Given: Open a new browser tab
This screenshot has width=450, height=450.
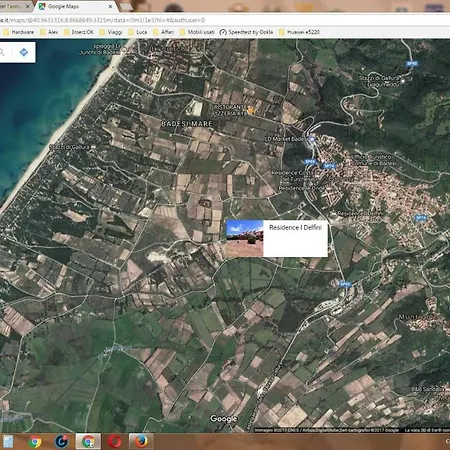Looking at the screenshot, I should (x=125, y=6).
